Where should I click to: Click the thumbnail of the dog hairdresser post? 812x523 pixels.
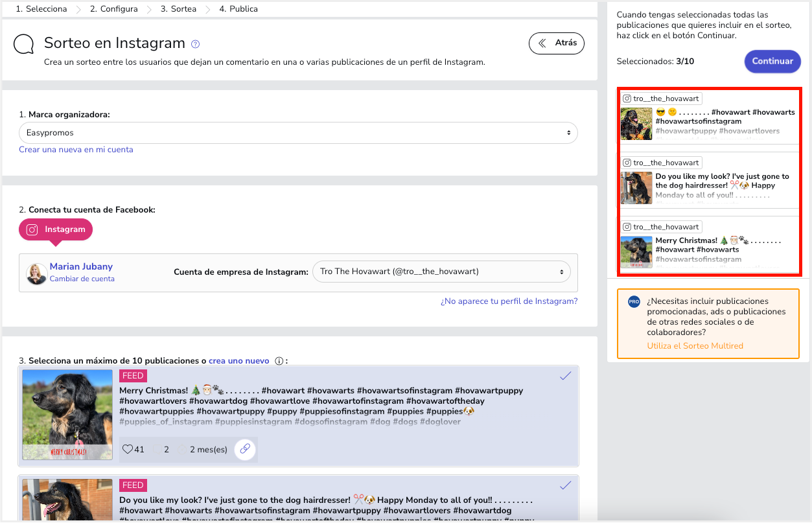[67, 500]
